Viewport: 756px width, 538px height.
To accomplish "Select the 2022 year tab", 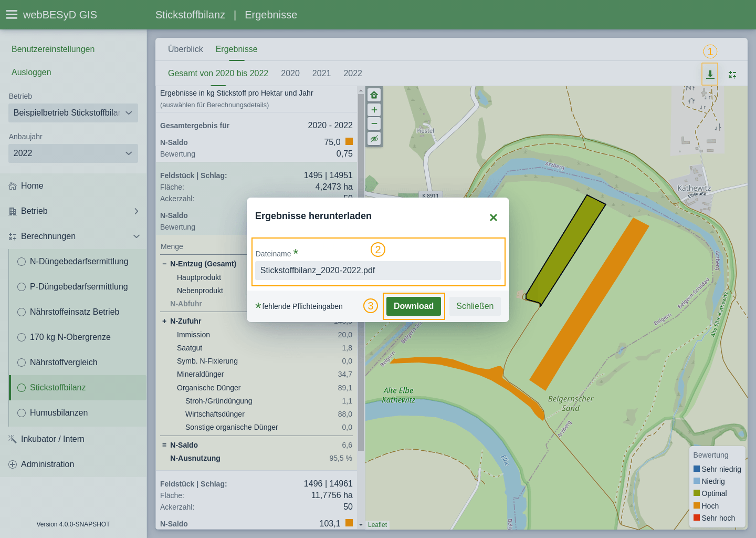I will pos(353,74).
